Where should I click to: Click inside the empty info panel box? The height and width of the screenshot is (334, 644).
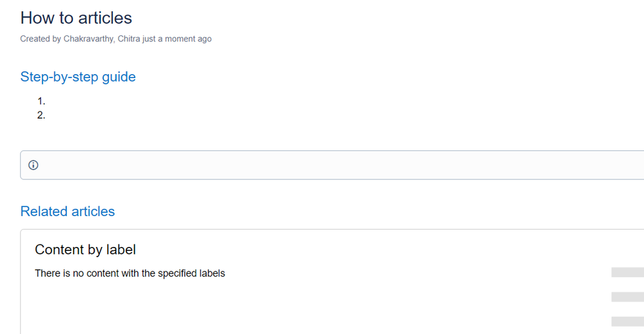pyautogui.click(x=332, y=165)
